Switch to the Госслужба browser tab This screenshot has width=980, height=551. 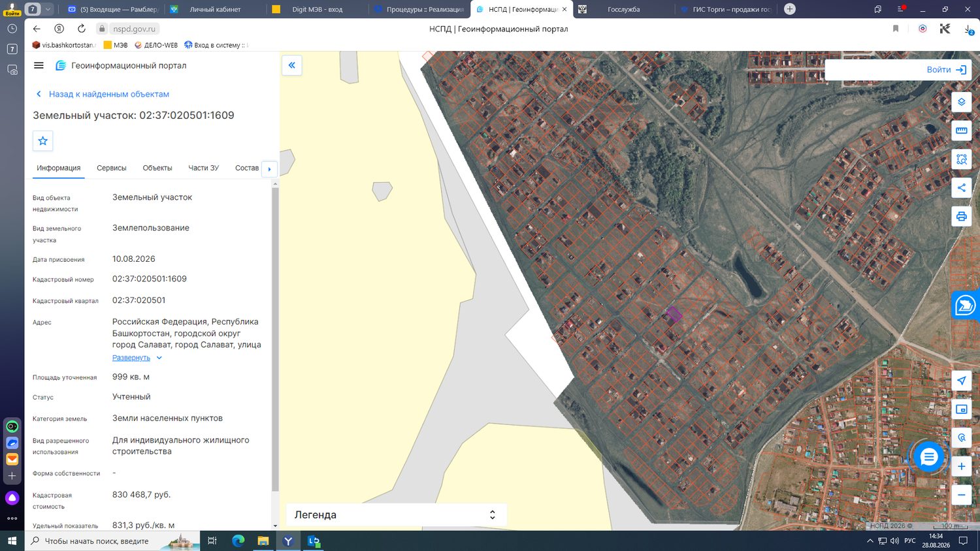coord(623,9)
